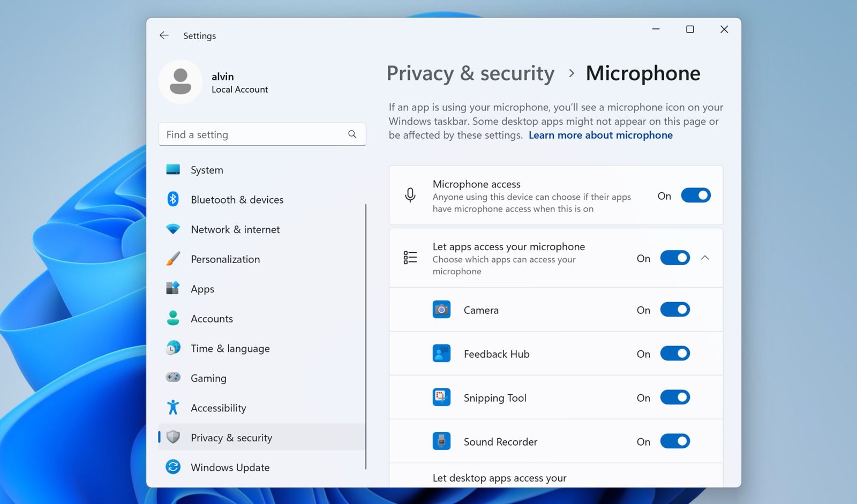Click Let desktop apps access your text
Viewport: 857px width, 504px height.
pos(499,478)
